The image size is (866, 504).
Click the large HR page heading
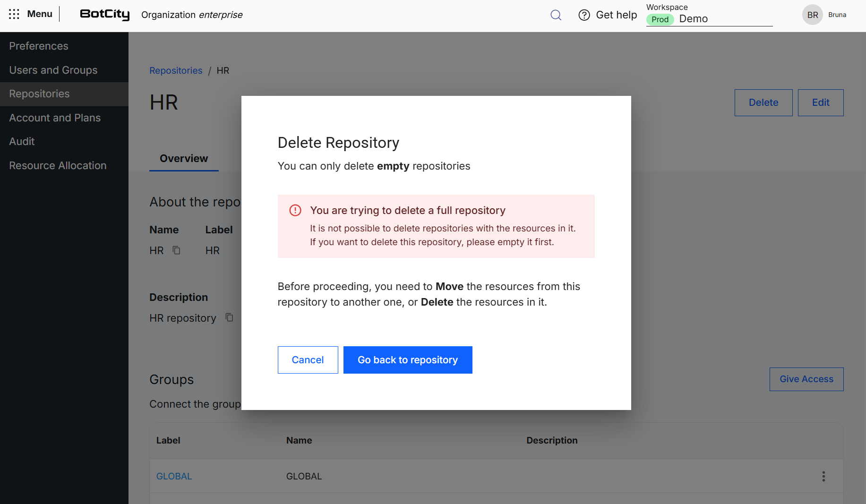[x=163, y=103]
